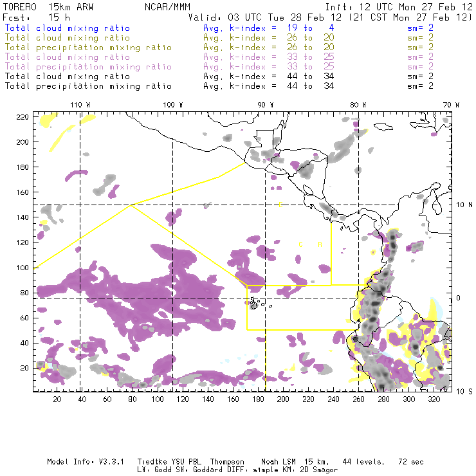Click the '90 W' longitude label

(265, 105)
